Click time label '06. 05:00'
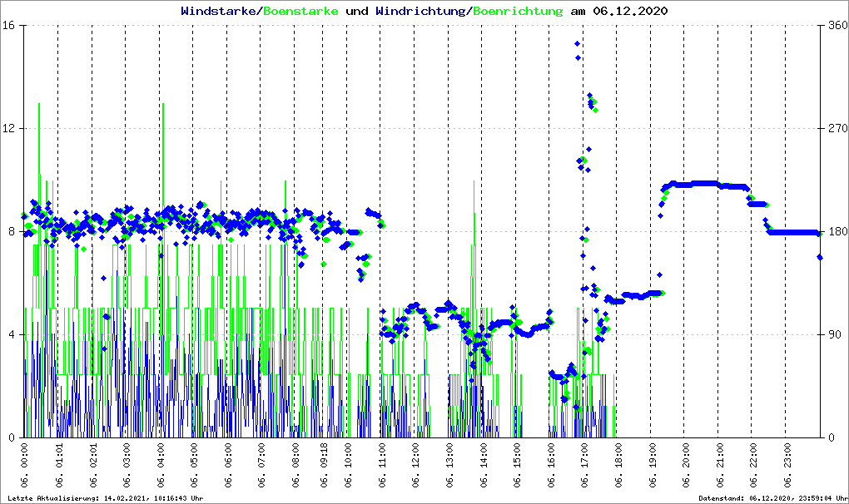Image resolution: width=849 pixels, height=504 pixels. (x=194, y=466)
